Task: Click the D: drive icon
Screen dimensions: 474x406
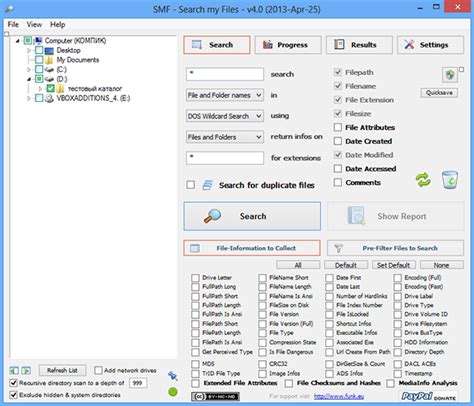Action: pos(49,79)
